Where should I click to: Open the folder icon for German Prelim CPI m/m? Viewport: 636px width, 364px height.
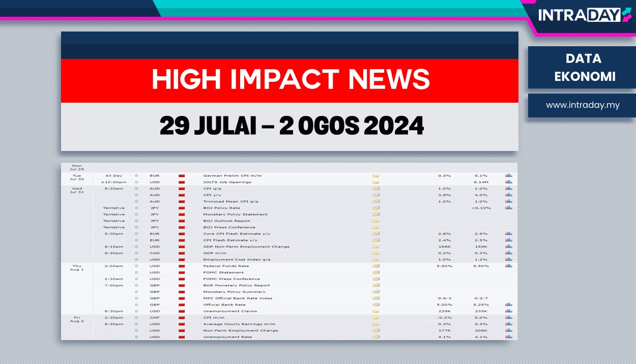[375, 175]
